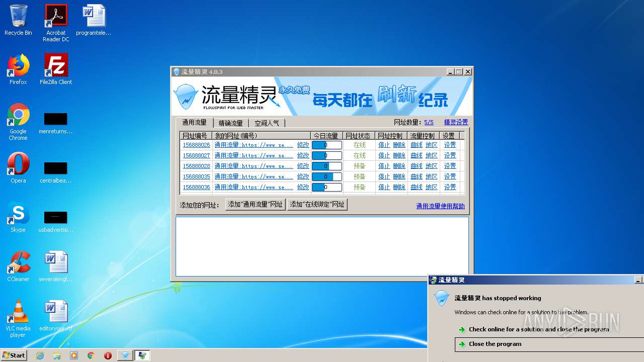Switch to the 精确流量 tab

coord(231,123)
